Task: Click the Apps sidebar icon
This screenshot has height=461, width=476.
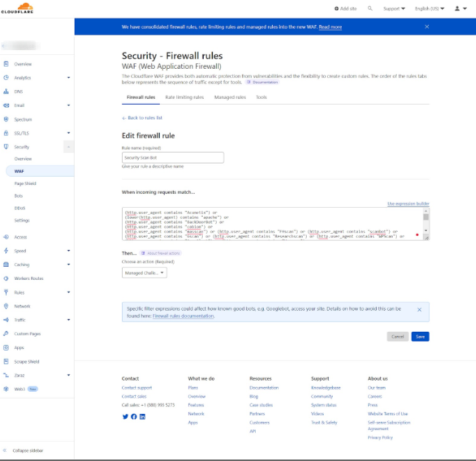Action: [6, 347]
